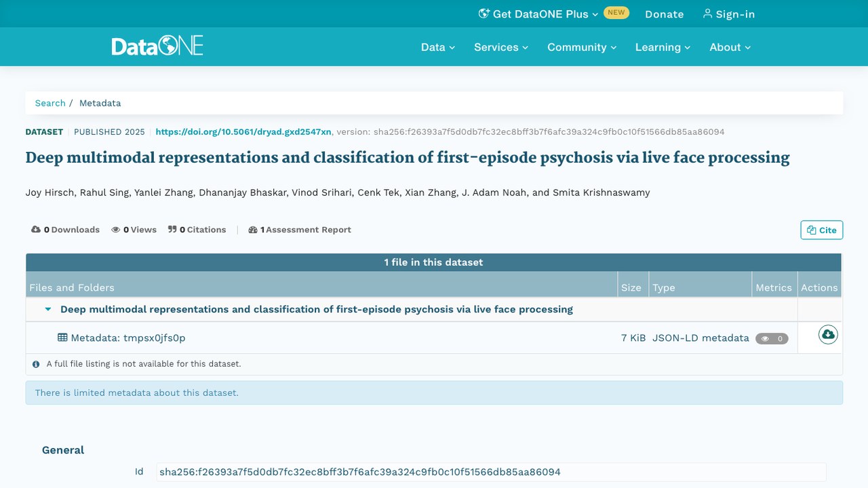Click the 0 Downloads metric

pos(65,230)
